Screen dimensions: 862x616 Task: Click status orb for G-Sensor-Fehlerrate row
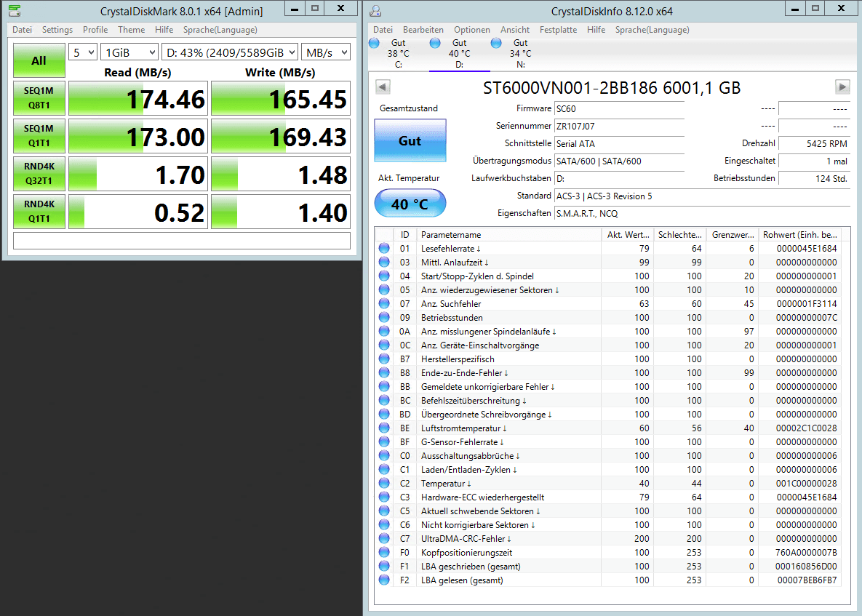384,441
